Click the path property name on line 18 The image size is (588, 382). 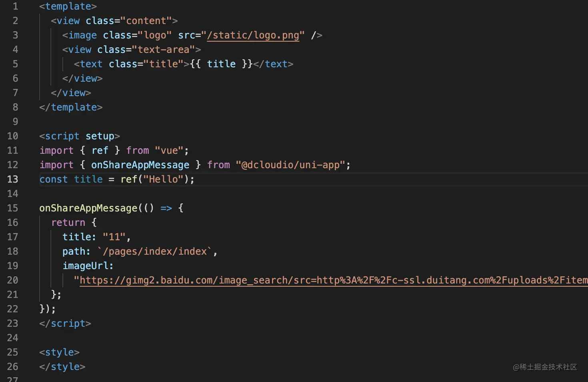[x=74, y=251]
